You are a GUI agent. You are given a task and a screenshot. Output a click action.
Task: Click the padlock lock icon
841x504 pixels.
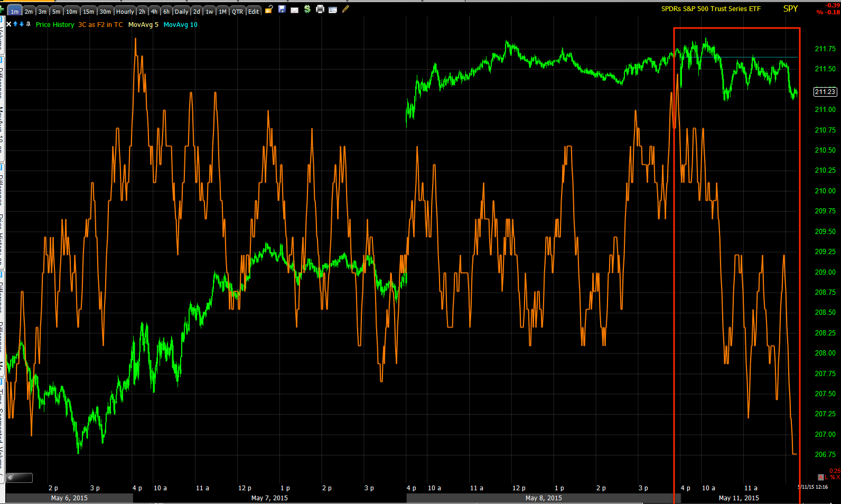pos(269,9)
